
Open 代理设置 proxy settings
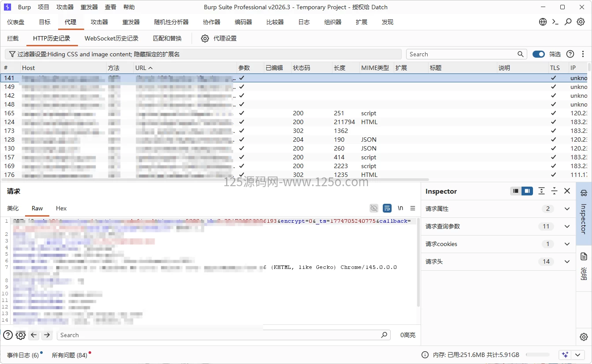[x=219, y=38]
